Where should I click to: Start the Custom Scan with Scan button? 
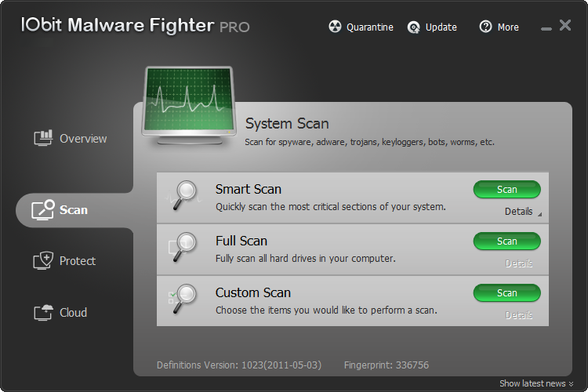coord(506,293)
